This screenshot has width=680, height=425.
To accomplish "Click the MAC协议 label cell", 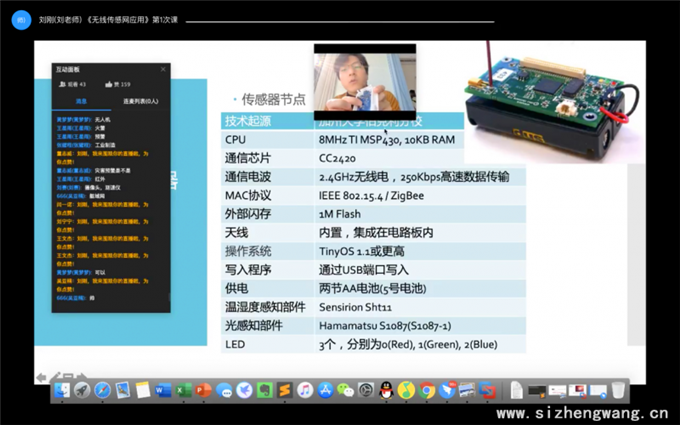I will pos(268,196).
